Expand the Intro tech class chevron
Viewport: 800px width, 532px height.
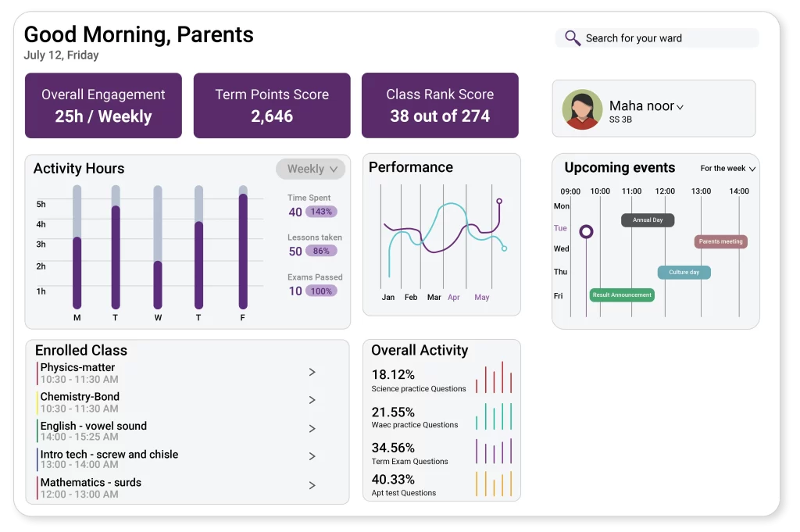point(312,456)
